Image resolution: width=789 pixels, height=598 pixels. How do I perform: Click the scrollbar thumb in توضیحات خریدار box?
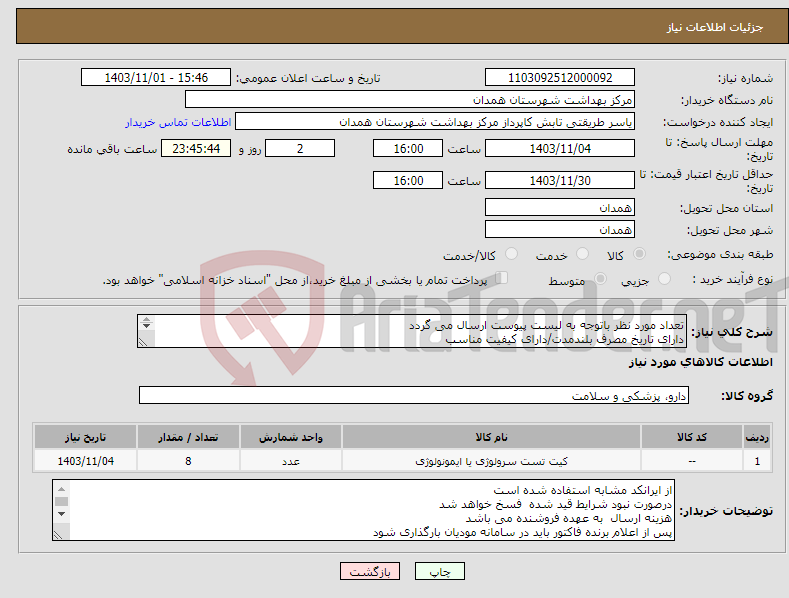pos(61,501)
